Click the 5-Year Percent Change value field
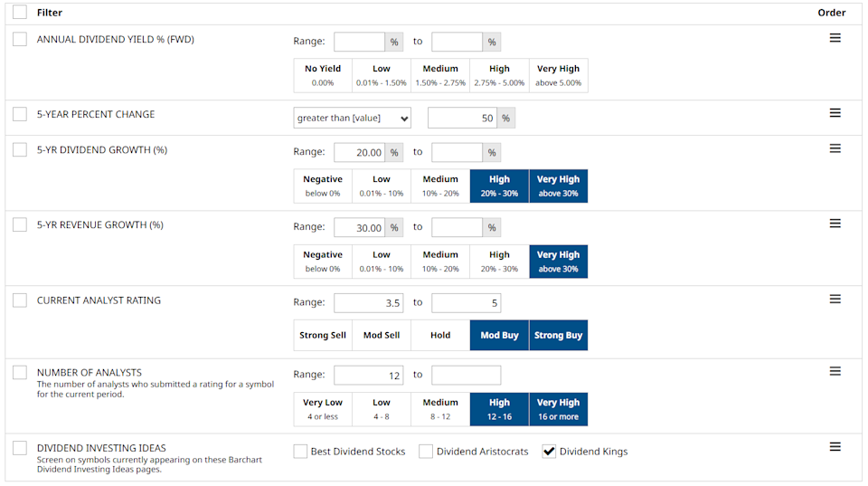This screenshot has width=868, height=486. click(462, 119)
